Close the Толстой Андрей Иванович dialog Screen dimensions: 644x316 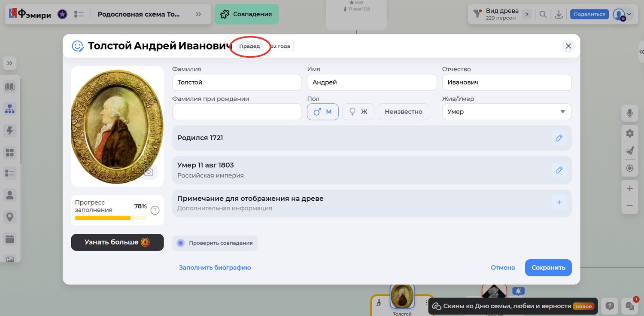(568, 46)
